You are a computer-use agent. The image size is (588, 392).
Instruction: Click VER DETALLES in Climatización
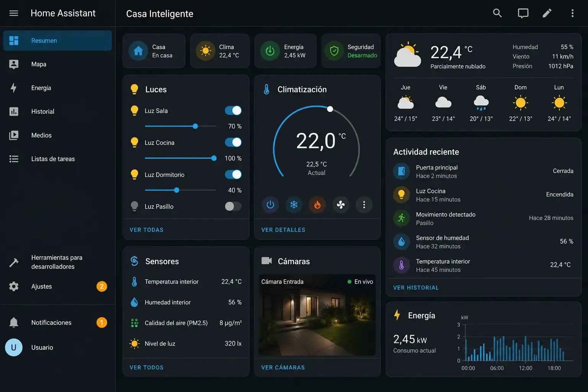283,230
